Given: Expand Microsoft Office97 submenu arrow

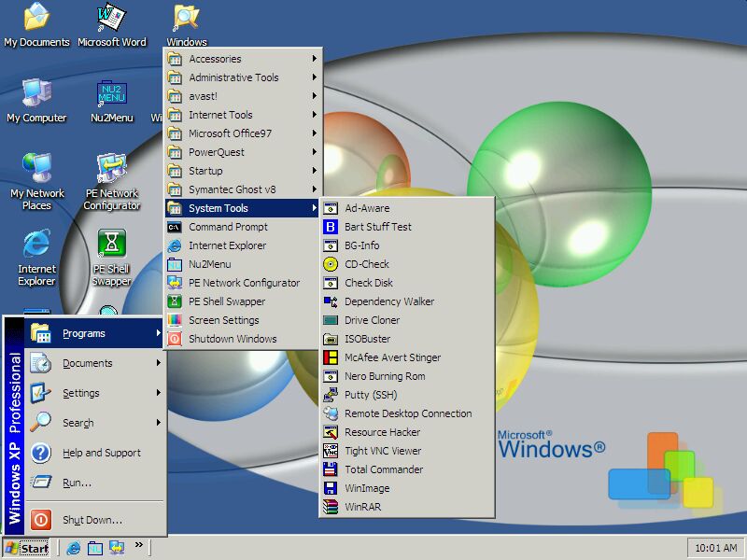Looking at the screenshot, I should (x=315, y=133).
